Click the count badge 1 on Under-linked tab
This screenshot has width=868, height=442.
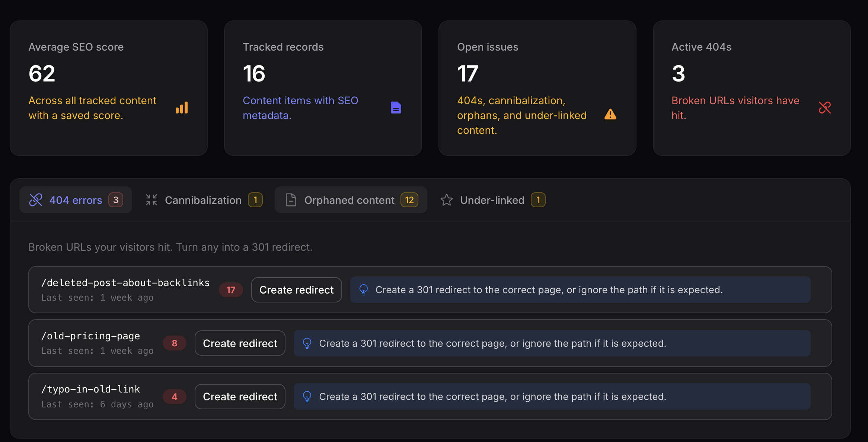(x=538, y=200)
